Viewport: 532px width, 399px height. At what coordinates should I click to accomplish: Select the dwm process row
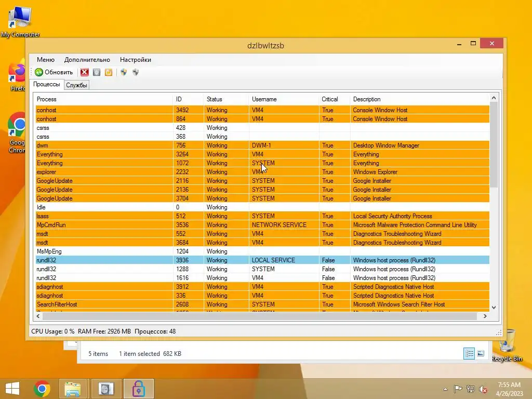point(262,145)
